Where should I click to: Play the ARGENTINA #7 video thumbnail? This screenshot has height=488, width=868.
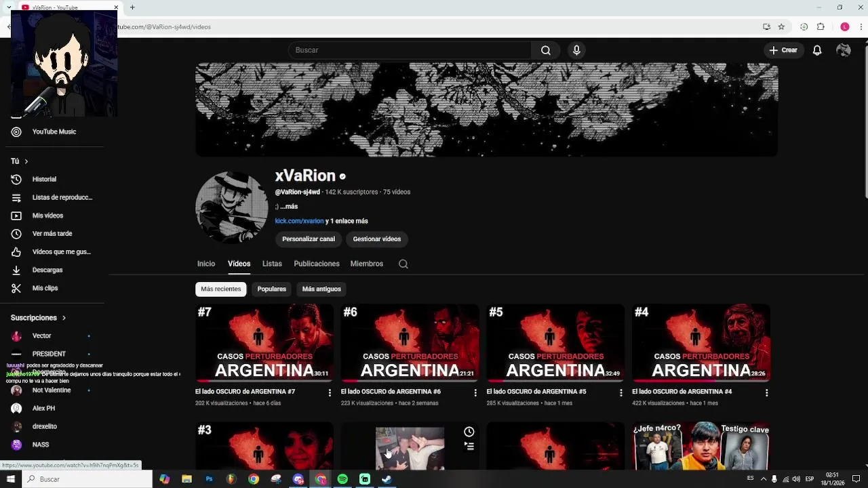(264, 343)
